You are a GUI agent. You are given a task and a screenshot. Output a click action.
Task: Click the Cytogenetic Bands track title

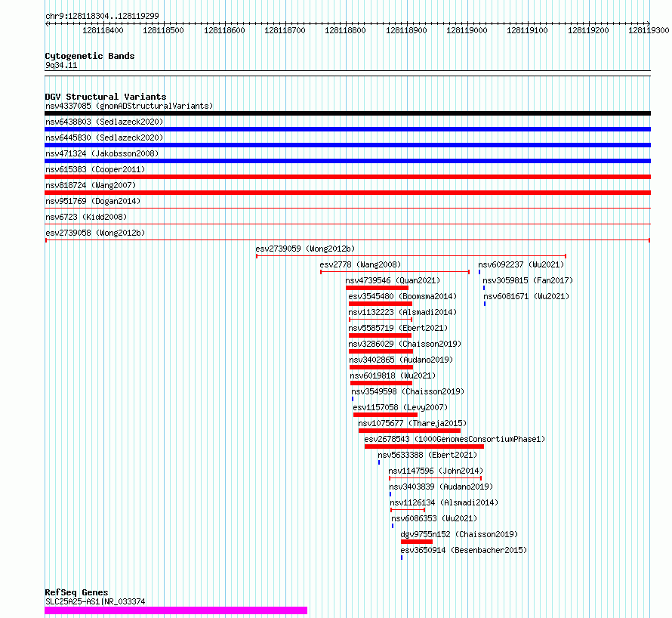point(90,56)
